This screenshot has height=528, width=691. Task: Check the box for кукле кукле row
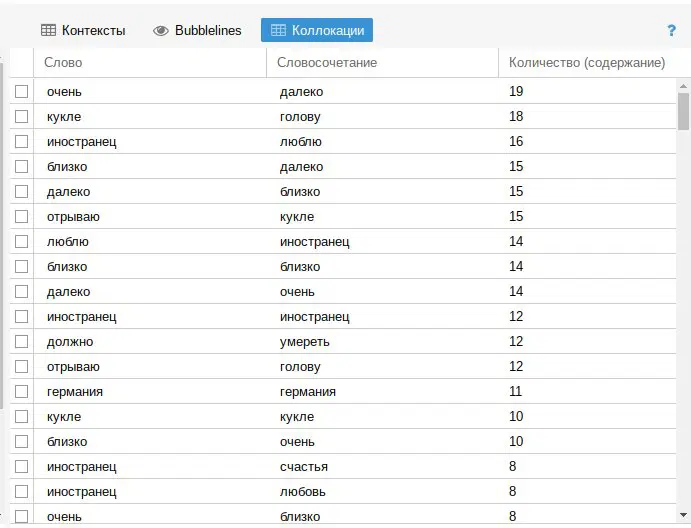coord(22,416)
